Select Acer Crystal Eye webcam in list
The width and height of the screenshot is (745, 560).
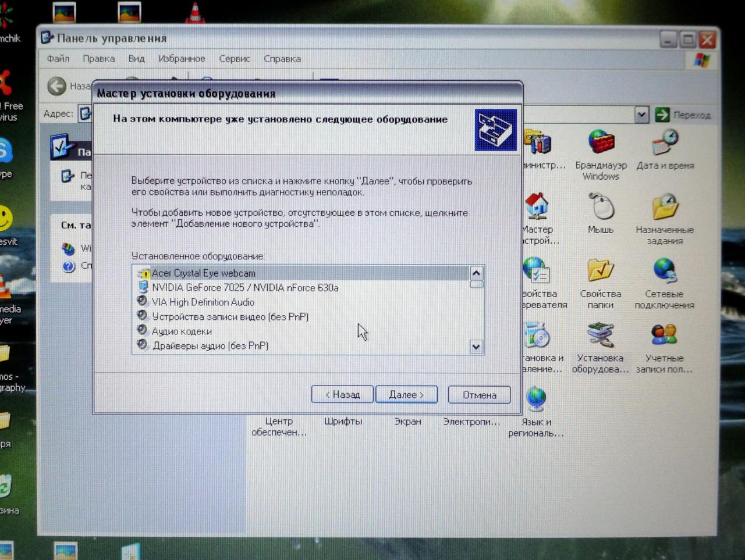(203, 273)
